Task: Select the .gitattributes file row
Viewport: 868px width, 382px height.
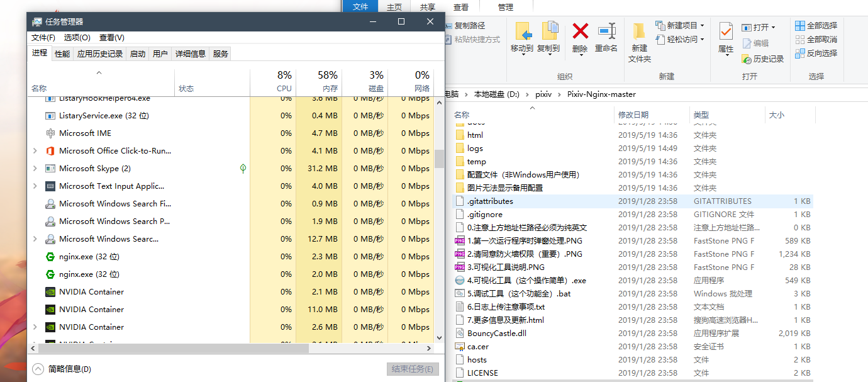Action: pos(633,201)
